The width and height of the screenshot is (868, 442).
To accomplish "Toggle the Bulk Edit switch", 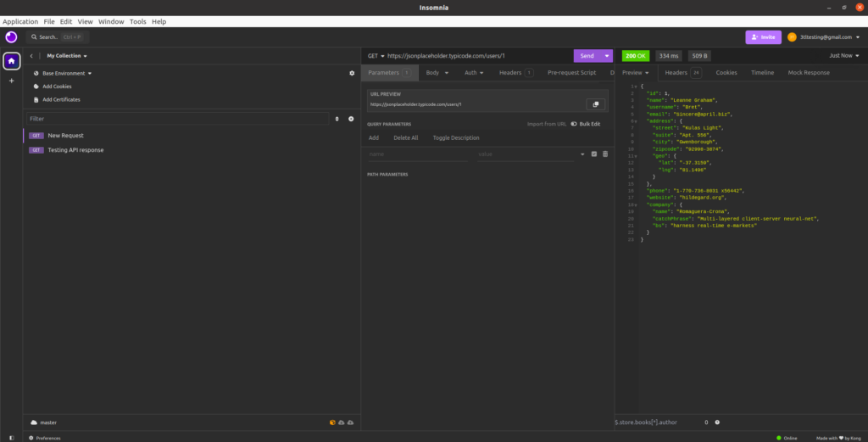I will pyautogui.click(x=574, y=124).
